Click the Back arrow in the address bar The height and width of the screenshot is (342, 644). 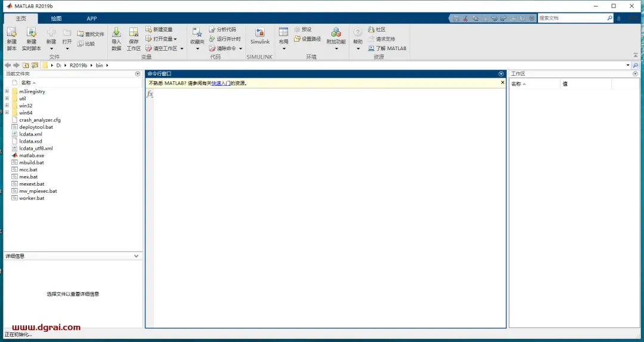pos(7,65)
